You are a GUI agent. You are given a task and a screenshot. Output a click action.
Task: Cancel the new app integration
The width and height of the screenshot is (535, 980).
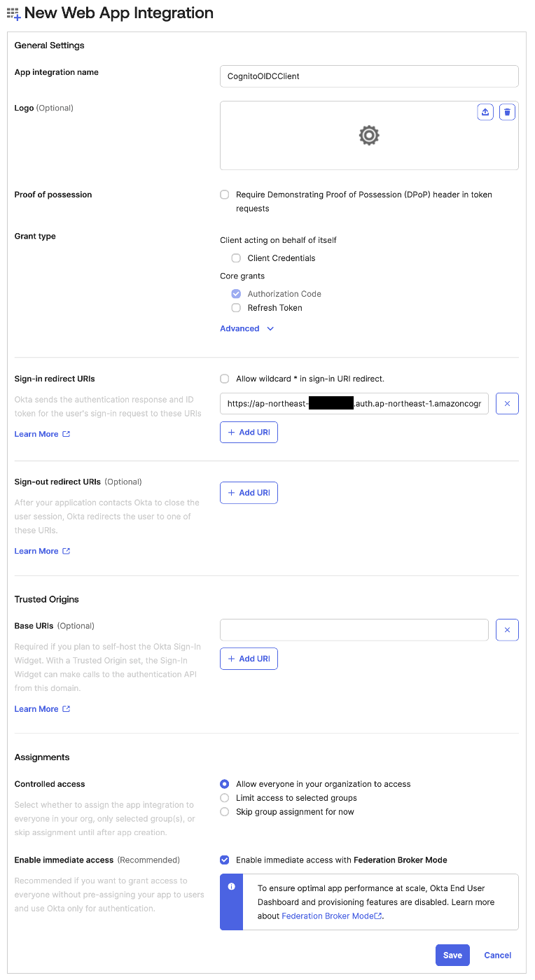point(498,955)
